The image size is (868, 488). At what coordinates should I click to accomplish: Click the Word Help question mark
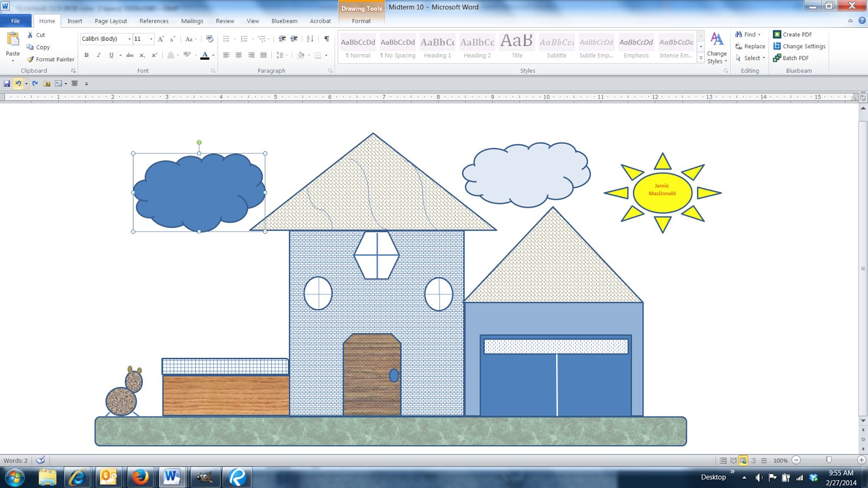[x=862, y=21]
